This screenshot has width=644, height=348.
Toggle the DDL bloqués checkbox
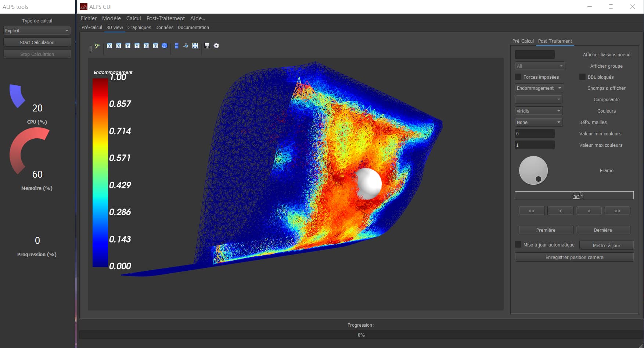click(582, 77)
